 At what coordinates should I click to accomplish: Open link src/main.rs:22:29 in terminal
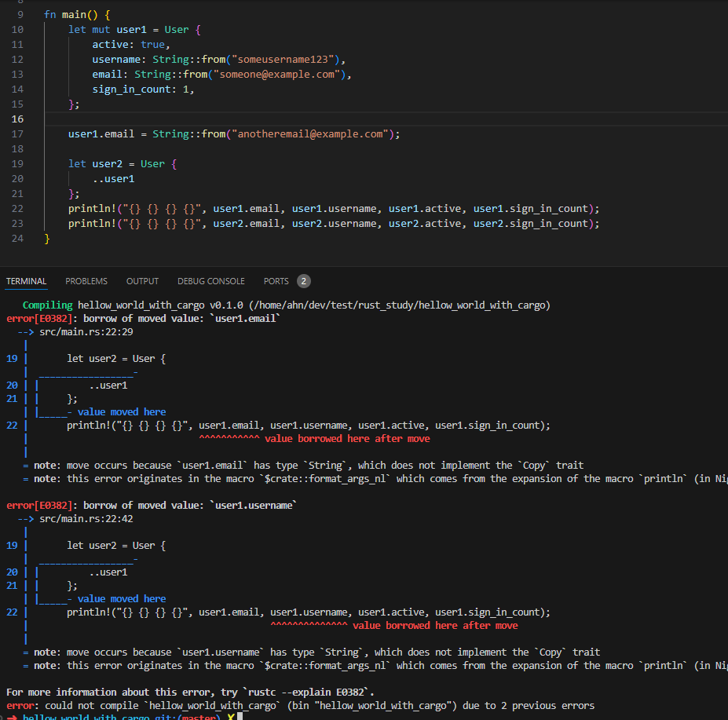[86, 332]
